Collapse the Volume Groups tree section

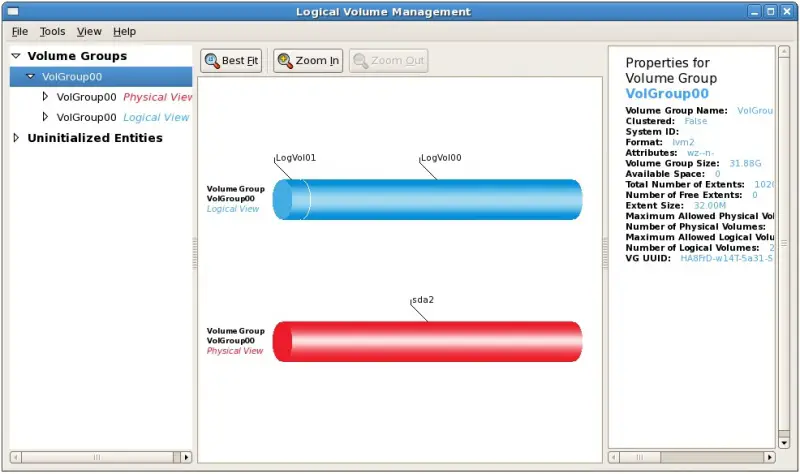(16, 57)
